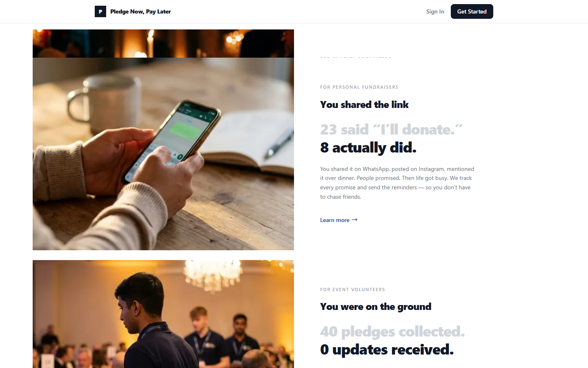Click the FOR PERSONAL FUNDRAISERS label

coord(359,87)
